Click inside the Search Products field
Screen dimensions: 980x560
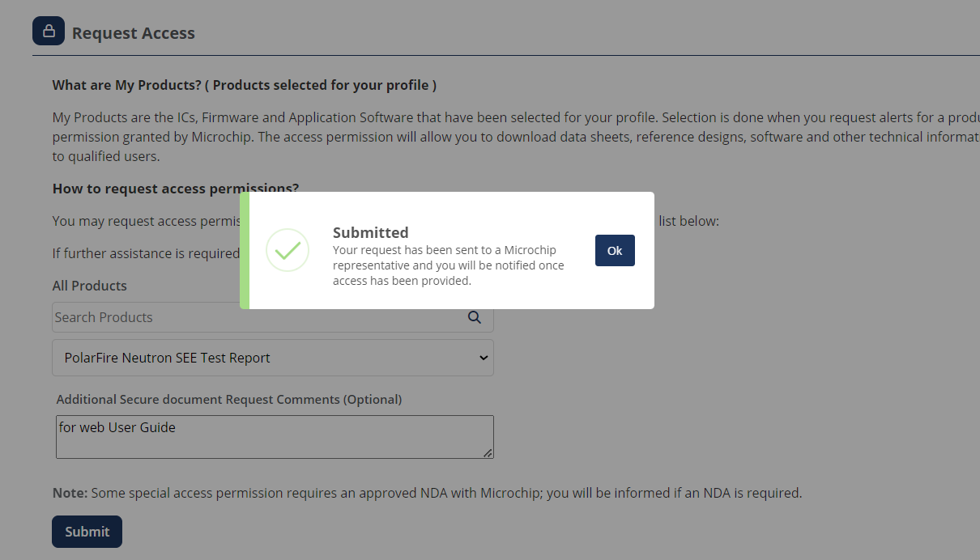pos(243,317)
